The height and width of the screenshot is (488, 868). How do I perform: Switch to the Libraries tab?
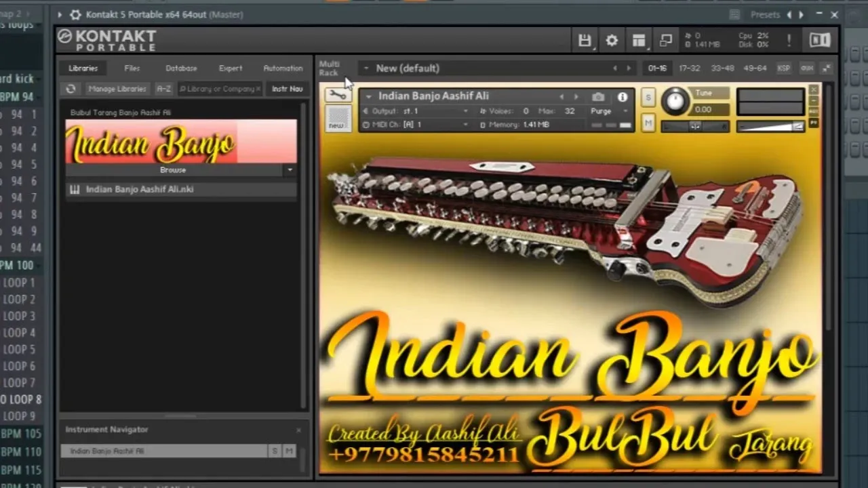pos(83,68)
